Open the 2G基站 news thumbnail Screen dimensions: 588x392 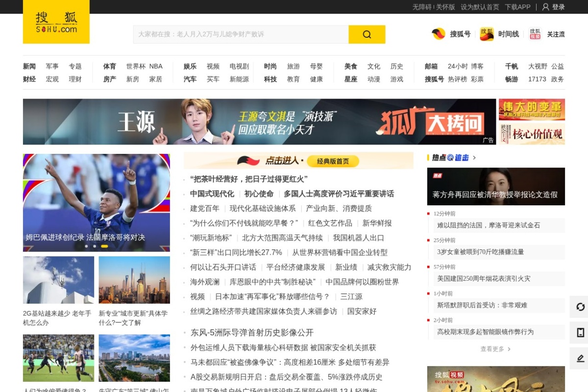(x=58, y=280)
